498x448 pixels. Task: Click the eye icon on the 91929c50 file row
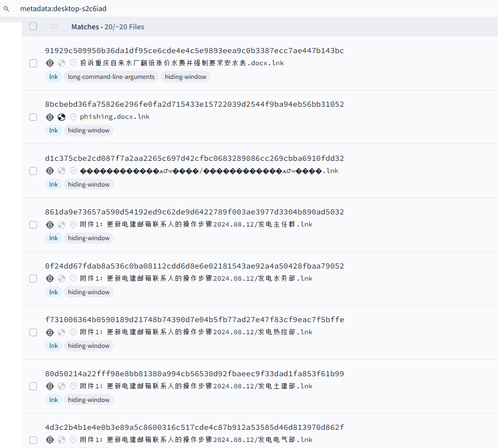point(50,63)
